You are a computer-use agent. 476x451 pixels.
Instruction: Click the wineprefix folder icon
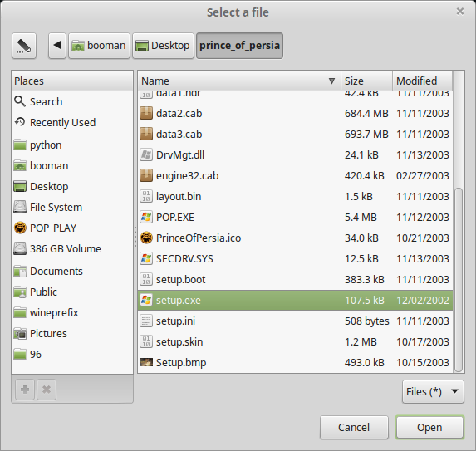20,312
